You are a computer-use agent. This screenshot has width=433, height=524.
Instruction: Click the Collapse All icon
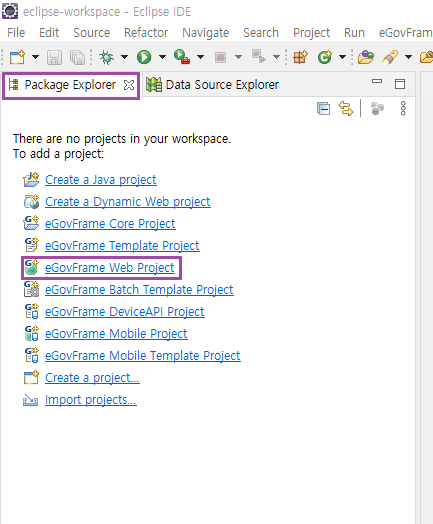click(x=323, y=109)
